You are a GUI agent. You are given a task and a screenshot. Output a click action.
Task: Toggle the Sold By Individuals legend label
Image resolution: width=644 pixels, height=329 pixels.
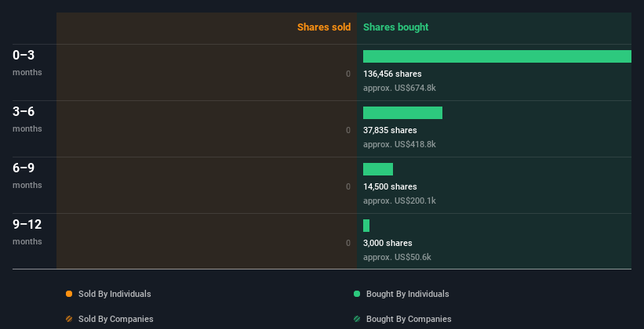(115, 294)
